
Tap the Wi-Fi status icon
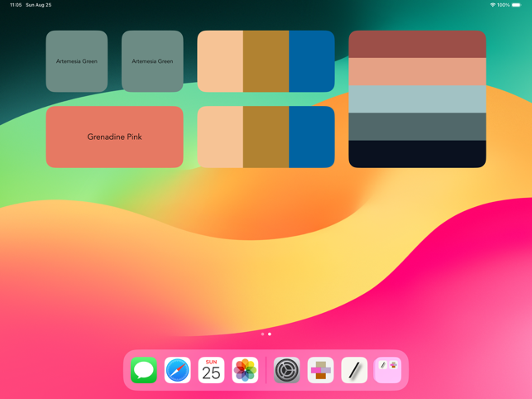(x=492, y=5)
